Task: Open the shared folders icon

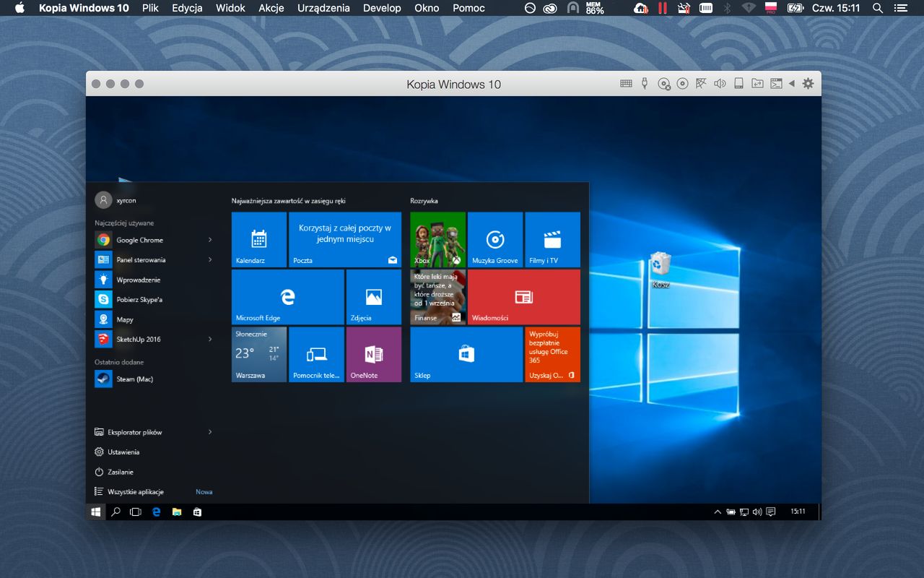Action: (757, 84)
